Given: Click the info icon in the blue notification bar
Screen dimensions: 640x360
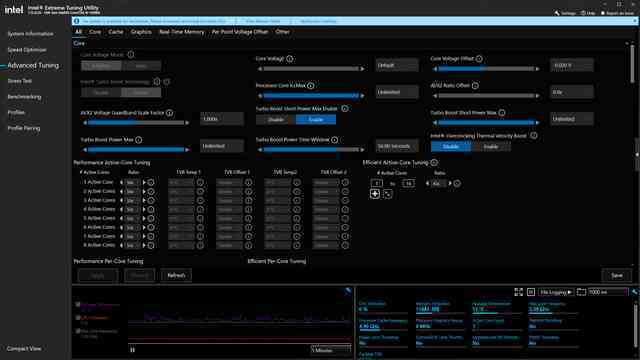Looking at the screenshot, I should pyautogui.click(x=77, y=21).
